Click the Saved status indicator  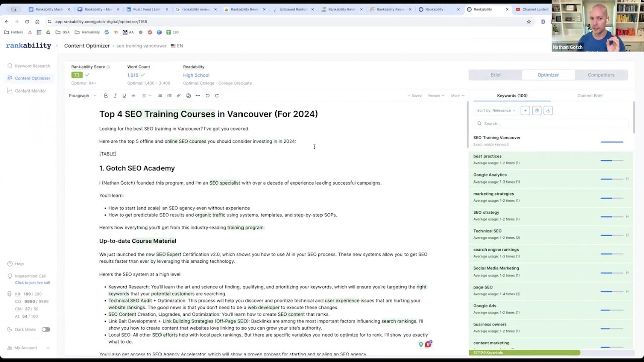[x=415, y=96]
